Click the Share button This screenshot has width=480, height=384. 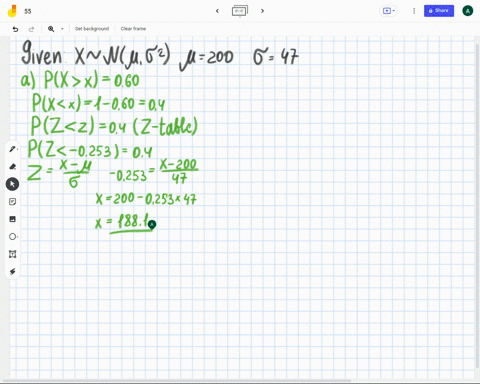[x=439, y=11]
